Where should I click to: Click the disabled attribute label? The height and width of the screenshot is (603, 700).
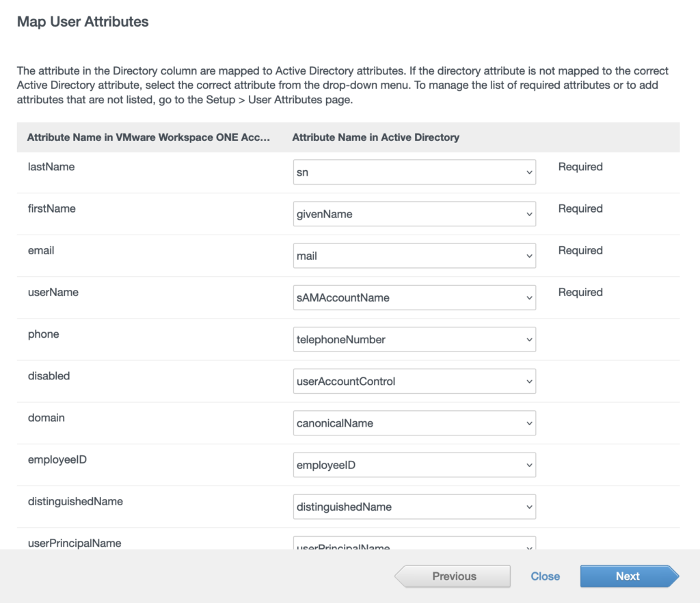pyautogui.click(x=49, y=376)
